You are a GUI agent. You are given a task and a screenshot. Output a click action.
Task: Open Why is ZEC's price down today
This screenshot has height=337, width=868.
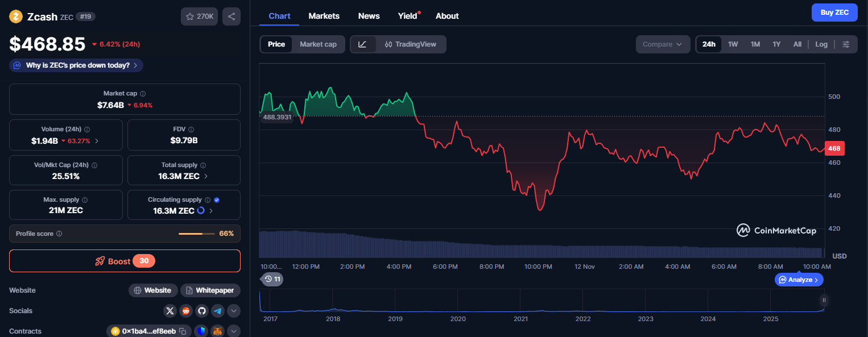[77, 65]
